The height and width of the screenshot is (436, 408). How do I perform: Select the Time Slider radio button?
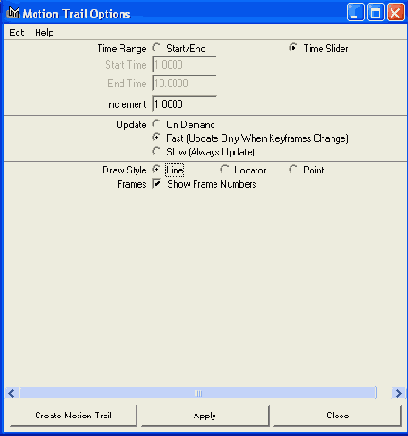click(293, 48)
